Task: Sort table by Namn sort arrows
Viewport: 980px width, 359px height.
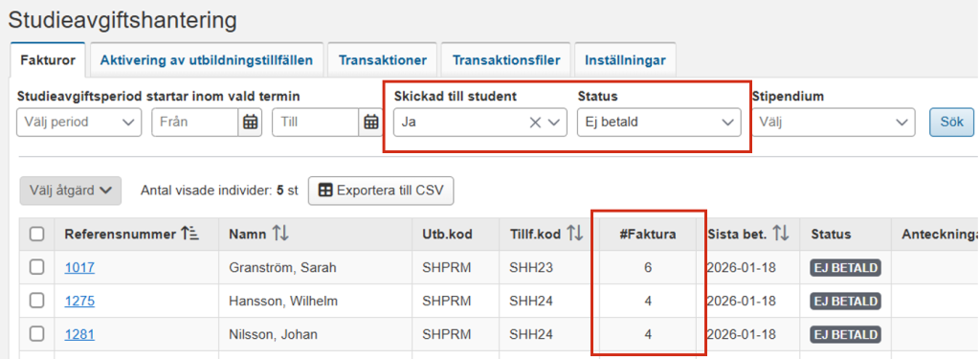Action: tap(280, 235)
